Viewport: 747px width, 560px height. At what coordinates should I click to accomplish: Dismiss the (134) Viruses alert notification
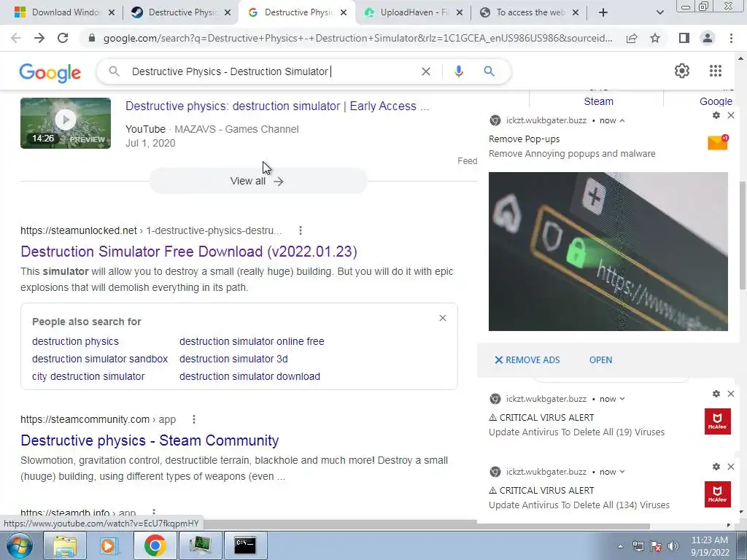tap(731, 467)
